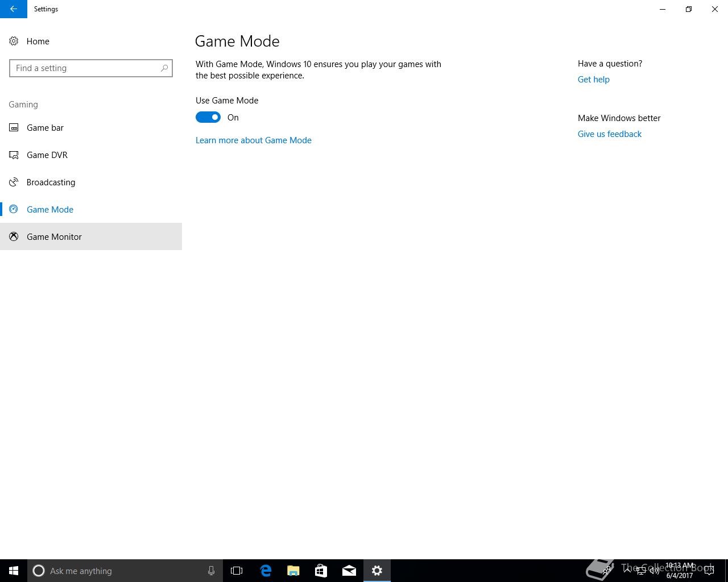Click the network tray icon
Image resolution: width=728 pixels, height=582 pixels.
click(641, 571)
